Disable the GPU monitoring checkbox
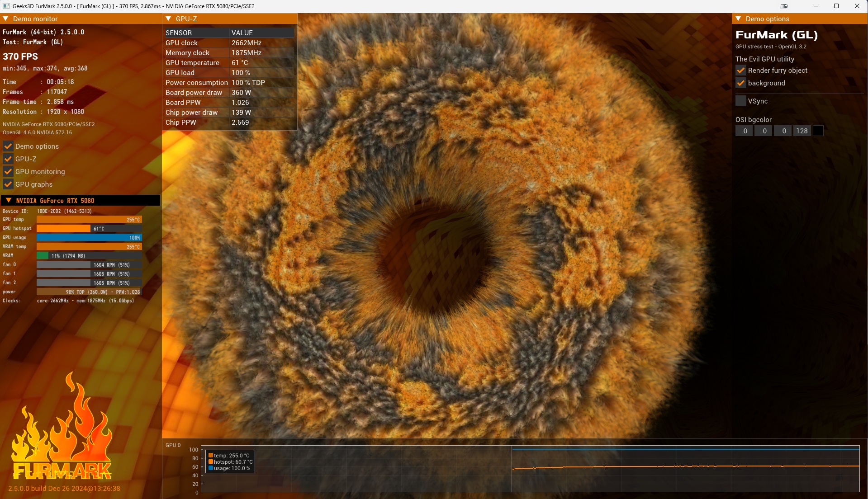 click(x=8, y=171)
